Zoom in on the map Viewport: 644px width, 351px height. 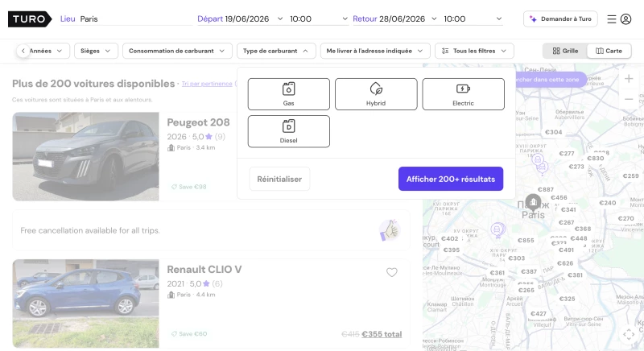629,78
